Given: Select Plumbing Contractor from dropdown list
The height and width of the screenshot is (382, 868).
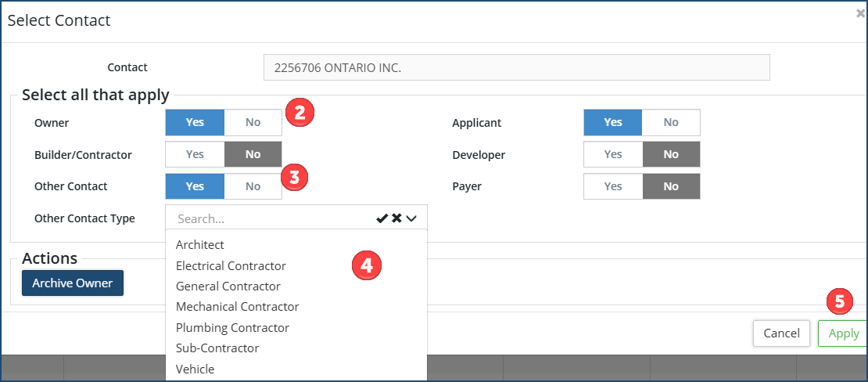Looking at the screenshot, I should pyautogui.click(x=232, y=328).
